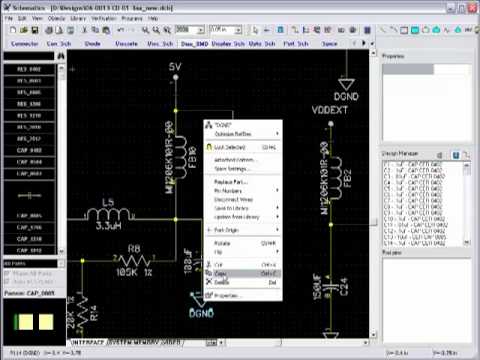The width and height of the screenshot is (480, 360).
Task: Click the Cut scissors toolbar icon
Action: point(84,30)
